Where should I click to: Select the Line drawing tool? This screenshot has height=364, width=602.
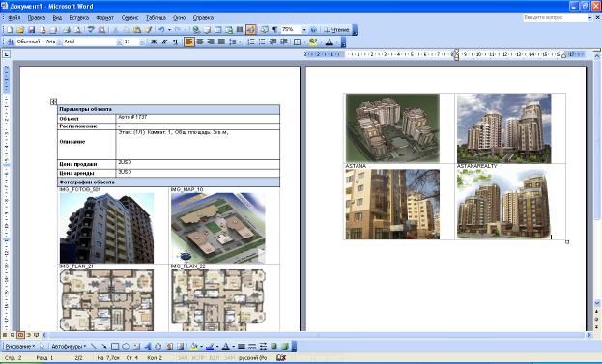[x=94, y=347]
